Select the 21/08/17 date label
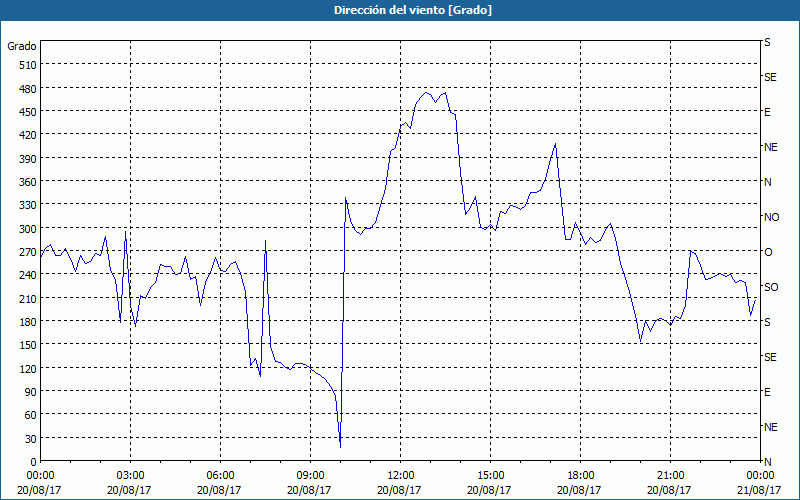 (760, 490)
